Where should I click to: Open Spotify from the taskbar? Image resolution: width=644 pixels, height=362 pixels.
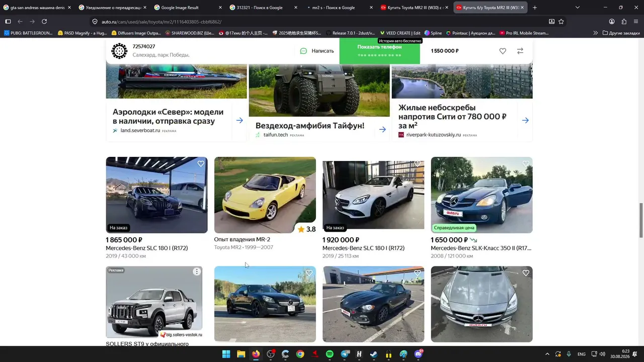point(330,354)
